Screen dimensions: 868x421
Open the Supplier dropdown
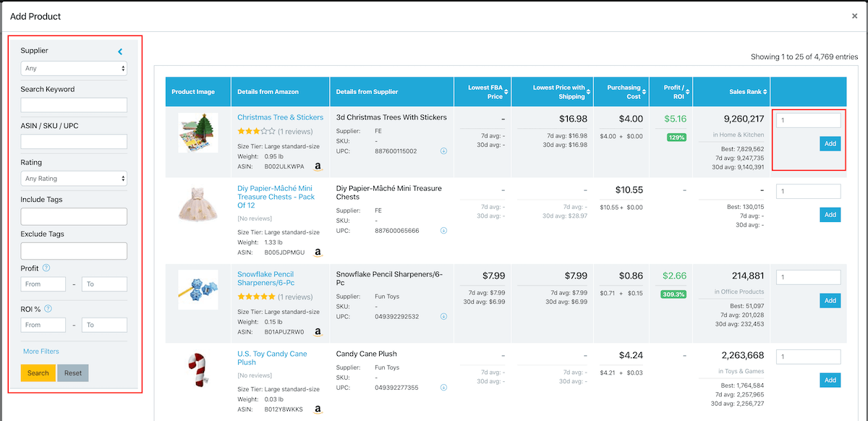[x=74, y=68]
